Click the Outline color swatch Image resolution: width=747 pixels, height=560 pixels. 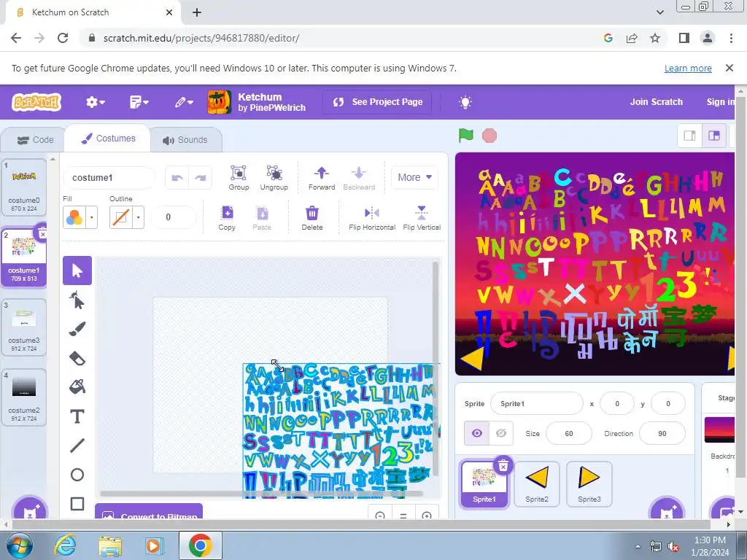point(121,217)
